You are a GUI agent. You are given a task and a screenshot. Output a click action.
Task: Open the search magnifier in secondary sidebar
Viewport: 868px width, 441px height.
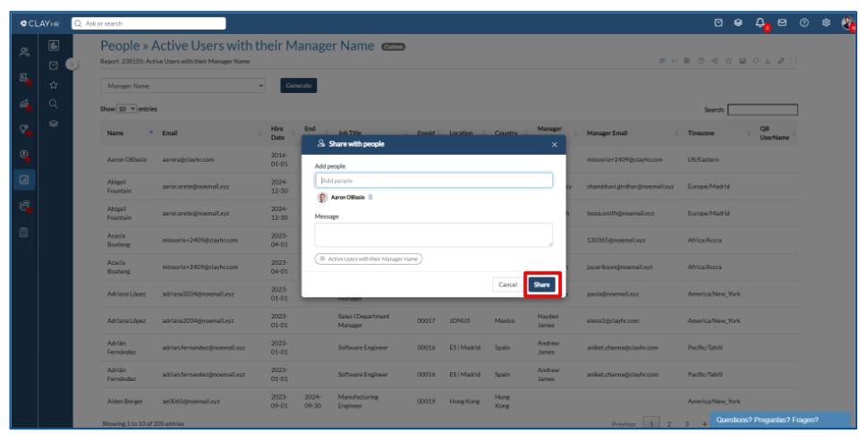point(54,104)
